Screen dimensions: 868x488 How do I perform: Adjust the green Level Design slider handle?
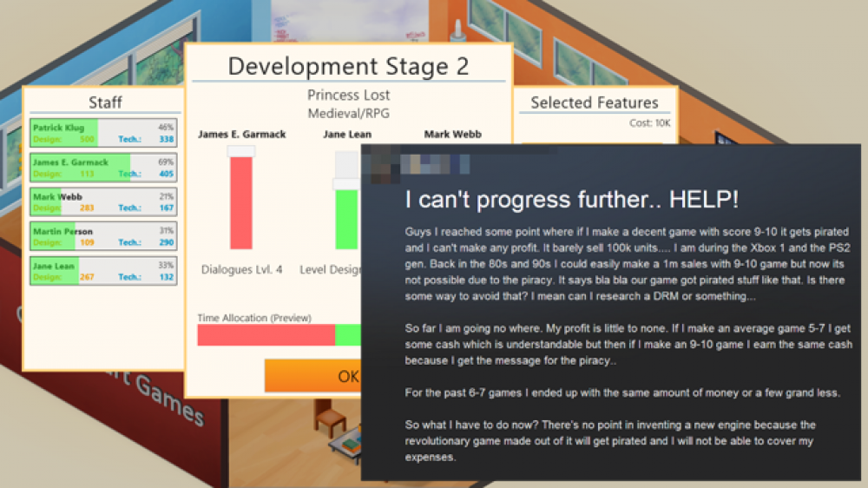pos(346,184)
